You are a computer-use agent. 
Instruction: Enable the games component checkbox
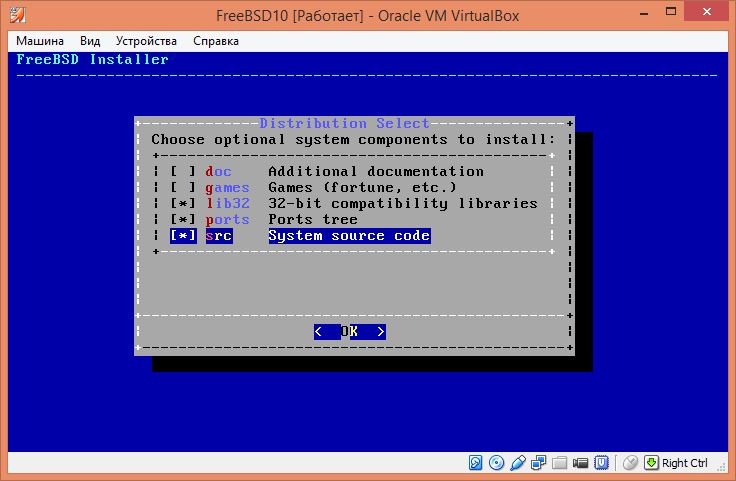coord(182,188)
